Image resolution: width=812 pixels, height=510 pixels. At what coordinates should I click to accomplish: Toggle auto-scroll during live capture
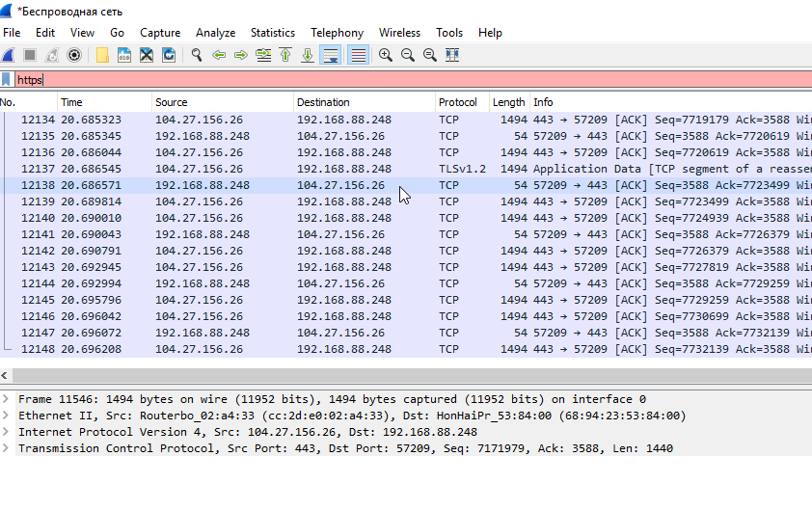tap(331, 55)
